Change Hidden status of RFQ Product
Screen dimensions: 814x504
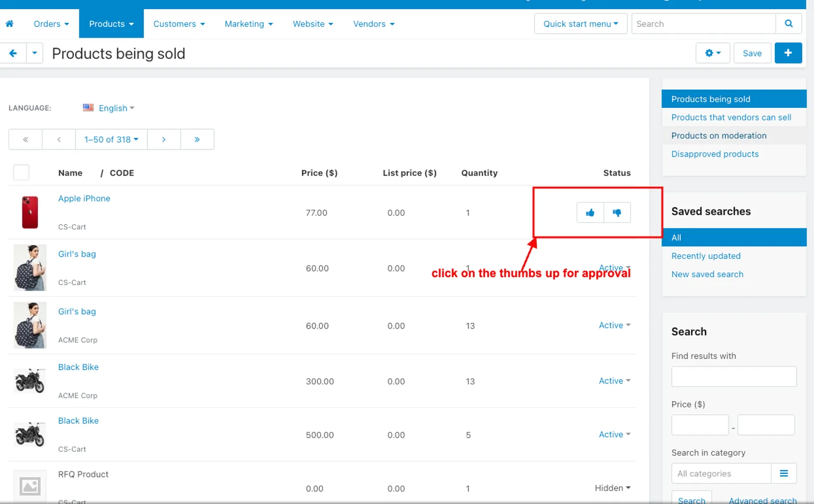613,488
